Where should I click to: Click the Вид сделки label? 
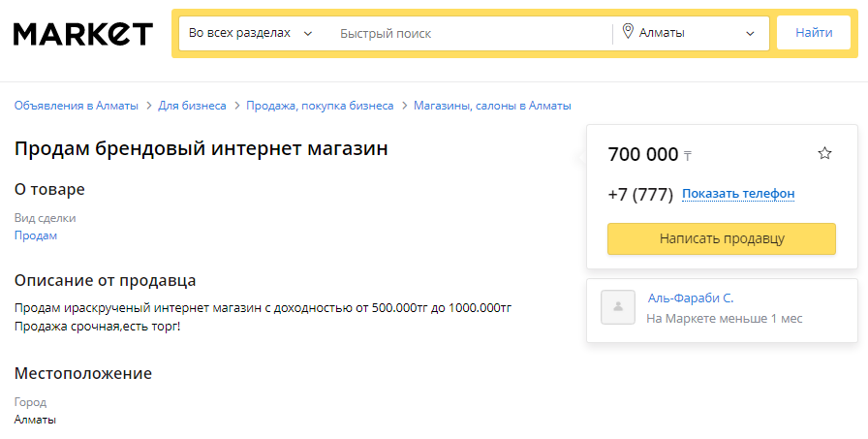[x=45, y=218]
